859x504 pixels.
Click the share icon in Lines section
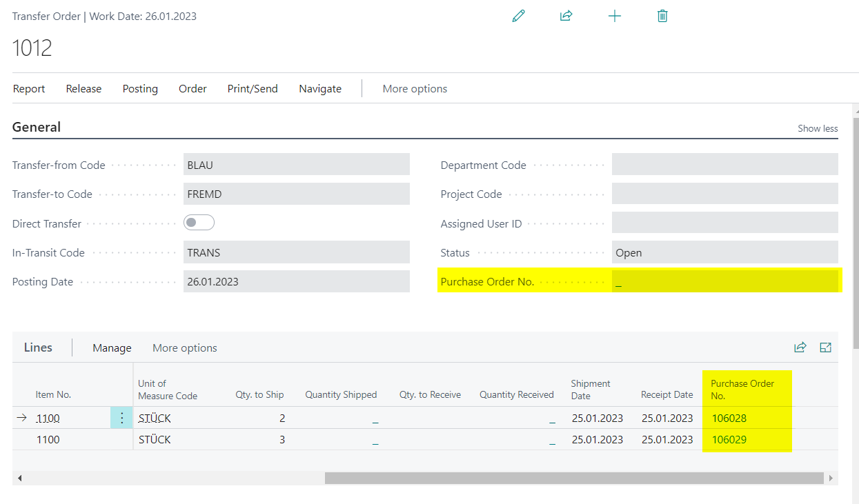pyautogui.click(x=800, y=347)
